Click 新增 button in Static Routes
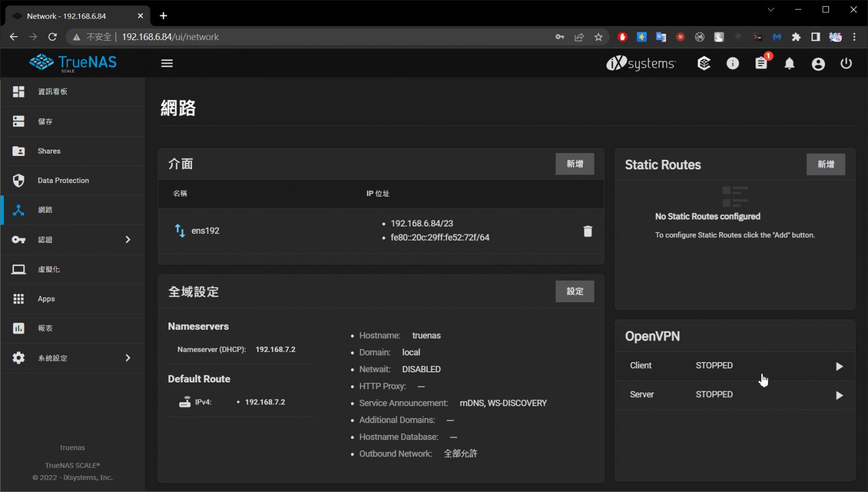Viewport: 868px width, 492px height. click(826, 164)
